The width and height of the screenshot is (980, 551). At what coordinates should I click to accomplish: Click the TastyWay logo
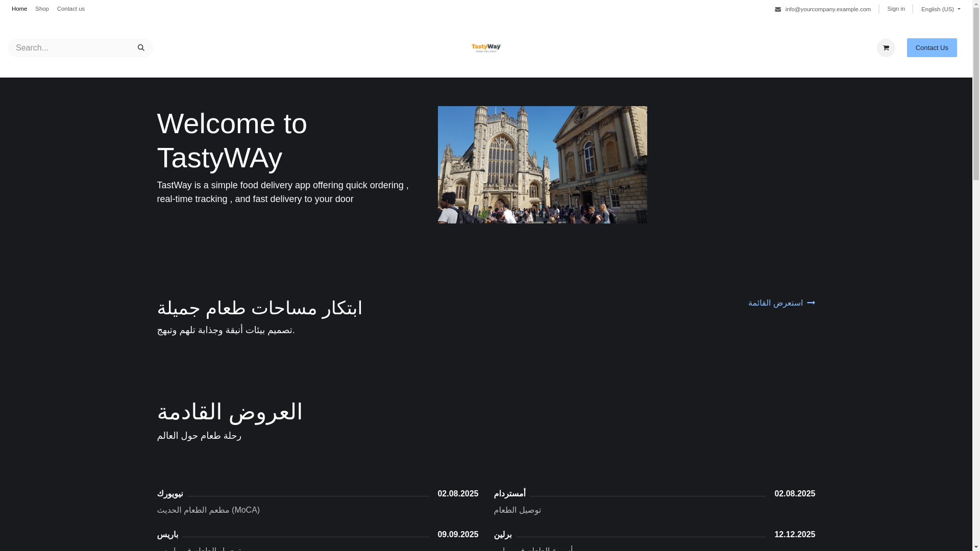[486, 48]
